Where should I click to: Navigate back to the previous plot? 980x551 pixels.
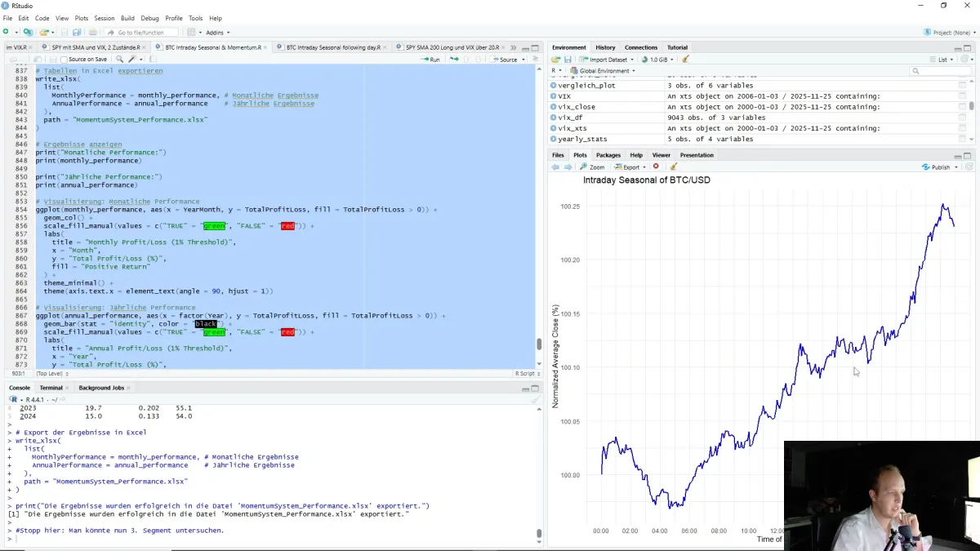555,167
